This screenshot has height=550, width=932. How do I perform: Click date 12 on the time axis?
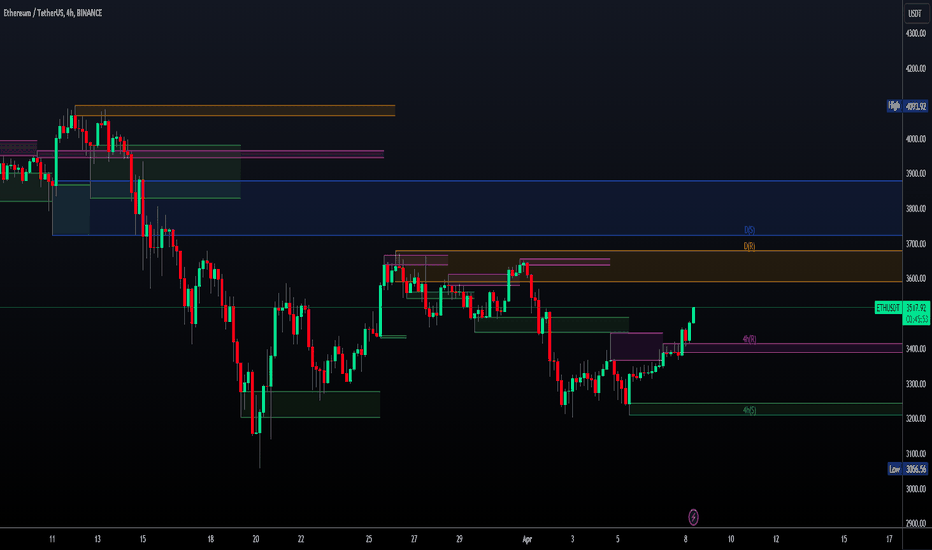pyautogui.click(x=776, y=539)
